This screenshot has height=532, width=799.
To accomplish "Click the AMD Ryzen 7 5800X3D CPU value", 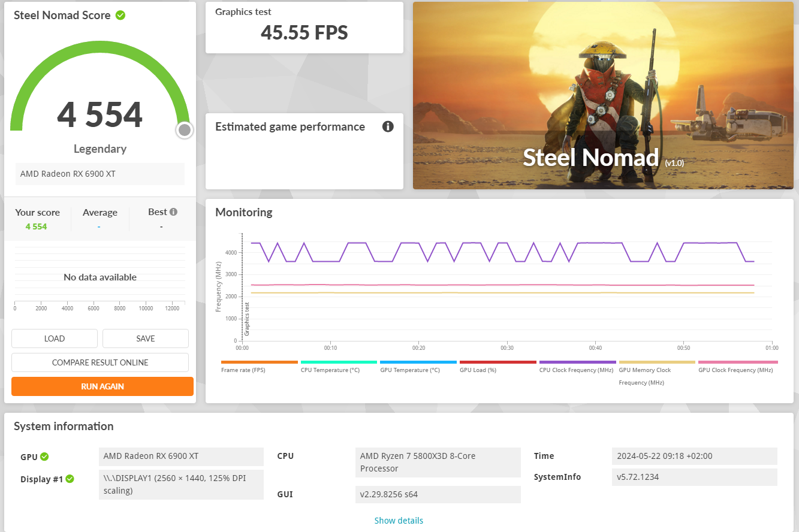I will point(438,463).
